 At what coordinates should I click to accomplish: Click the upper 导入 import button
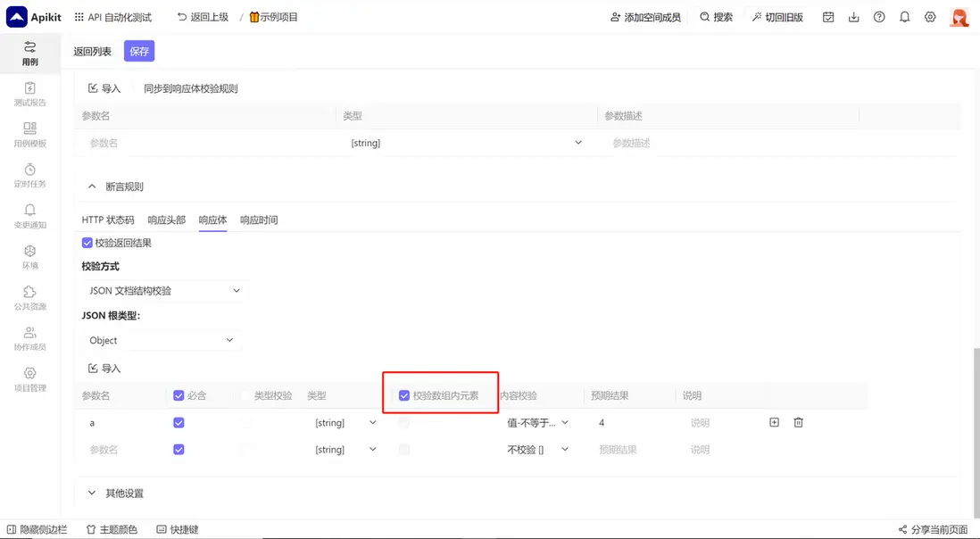tap(104, 88)
